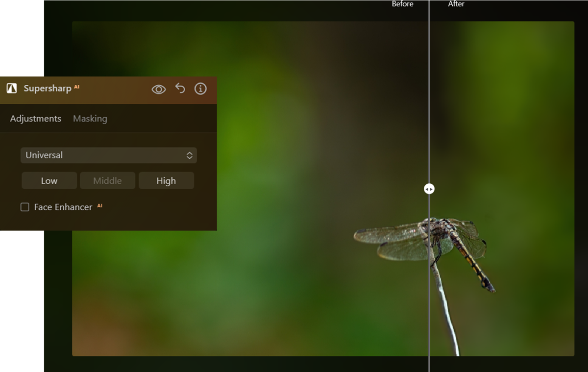Viewport: 588px width, 372px height.
Task: Click the After label above the image
Action: pos(456,4)
